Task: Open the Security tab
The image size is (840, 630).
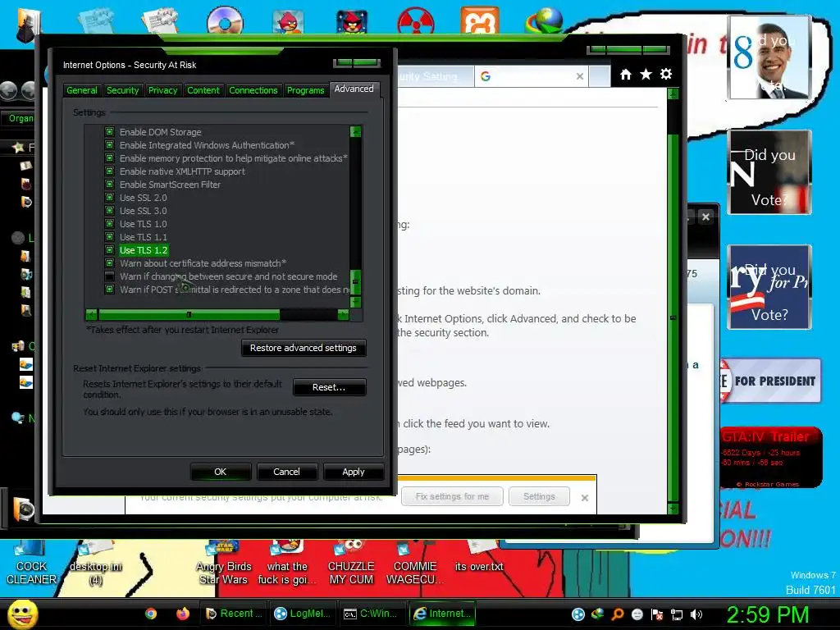Action: coord(122,90)
